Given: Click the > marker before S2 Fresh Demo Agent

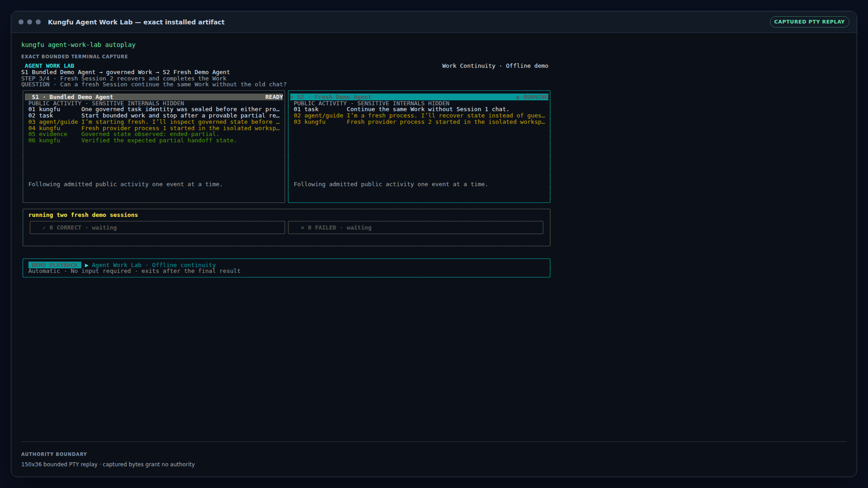Looking at the screenshot, I should tap(292, 97).
